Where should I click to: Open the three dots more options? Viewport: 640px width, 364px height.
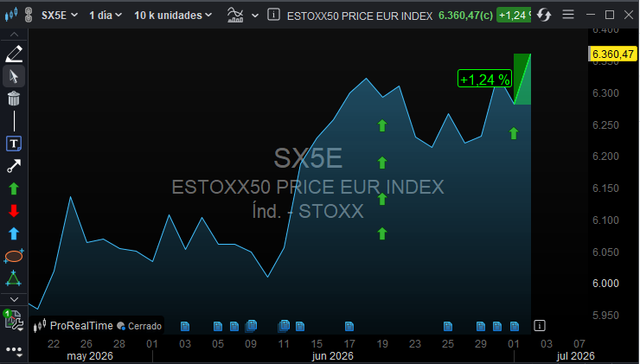pyautogui.click(x=14, y=350)
